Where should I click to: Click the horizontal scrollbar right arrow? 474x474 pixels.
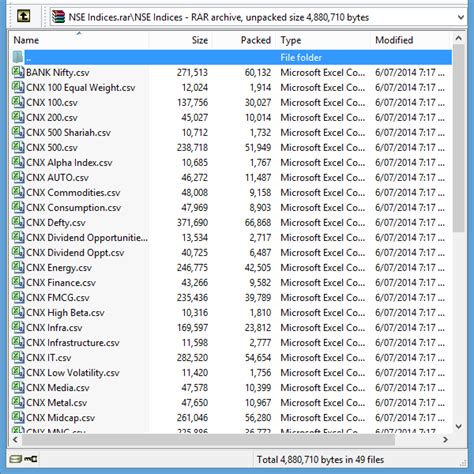click(445, 440)
